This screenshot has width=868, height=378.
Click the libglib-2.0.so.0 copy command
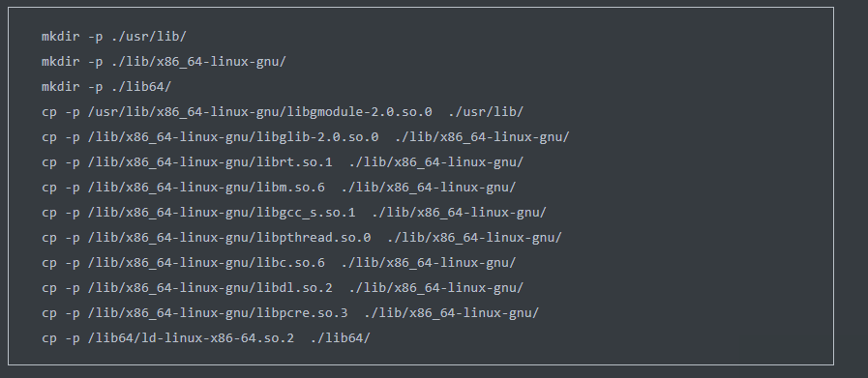point(306,136)
